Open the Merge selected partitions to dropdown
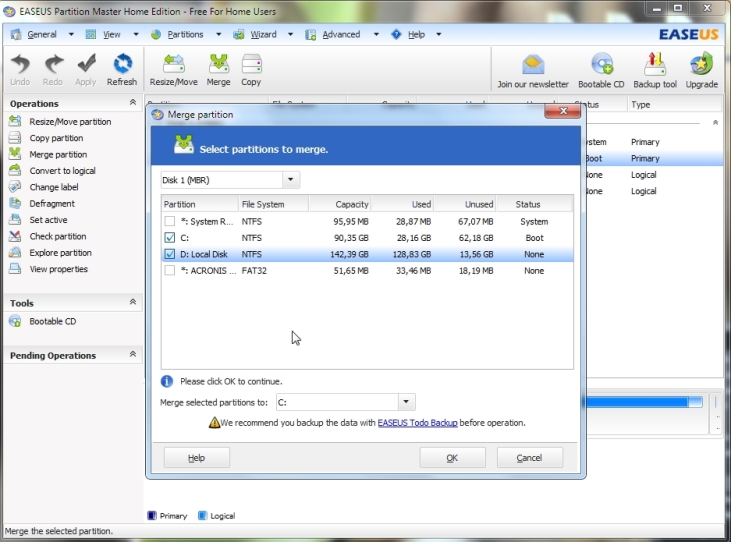 tap(406, 402)
